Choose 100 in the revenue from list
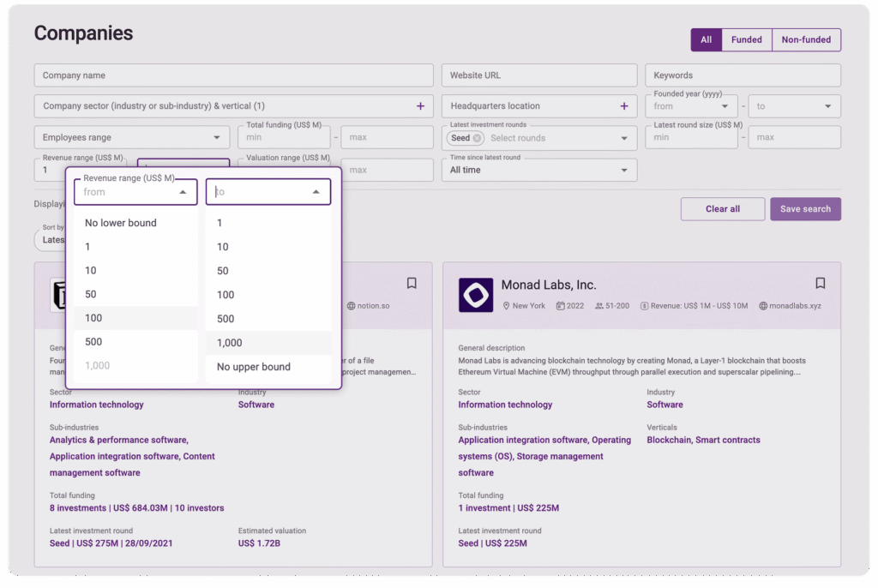878x588 pixels. click(x=93, y=318)
